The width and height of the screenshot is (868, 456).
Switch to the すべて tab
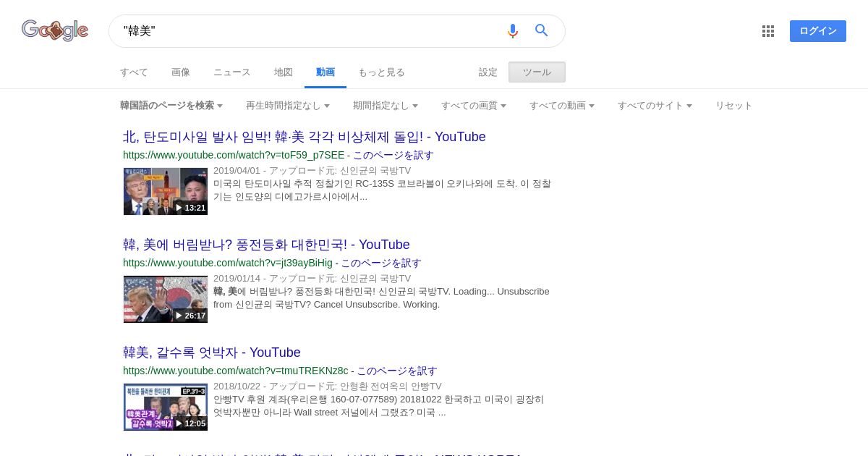click(134, 72)
